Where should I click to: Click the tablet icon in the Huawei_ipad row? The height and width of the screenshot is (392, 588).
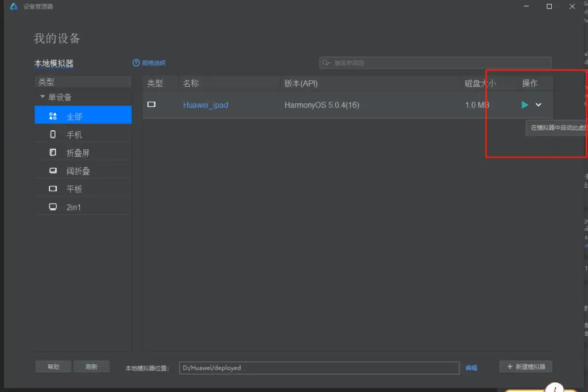point(151,104)
